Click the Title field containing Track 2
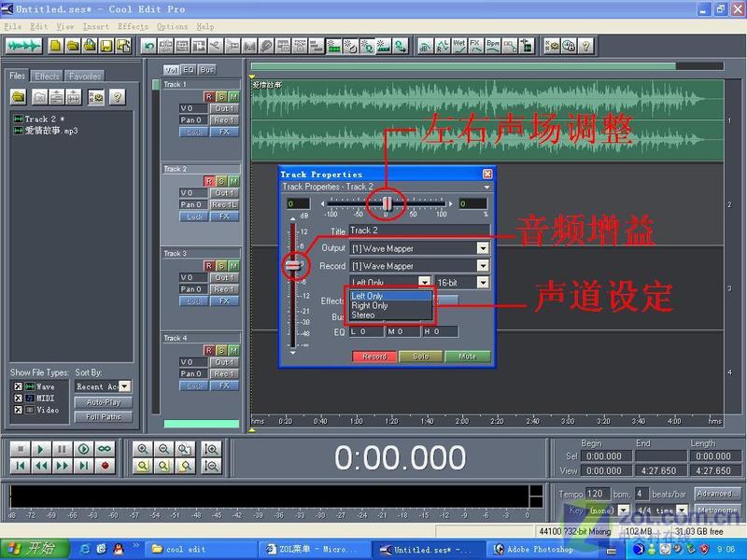 (419, 231)
